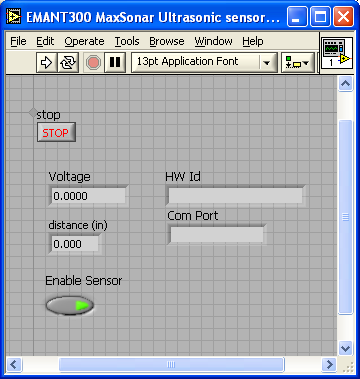Click the horizontal scrollbar right arrow
Viewport: 360px width, 379px height.
tap(329, 364)
